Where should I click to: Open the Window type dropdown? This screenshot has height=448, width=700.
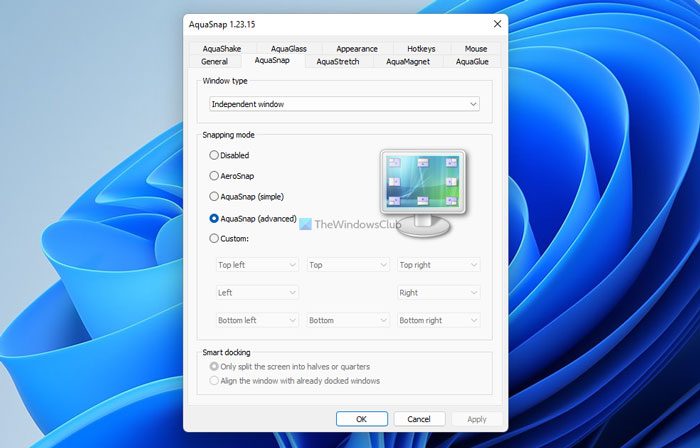tap(344, 104)
